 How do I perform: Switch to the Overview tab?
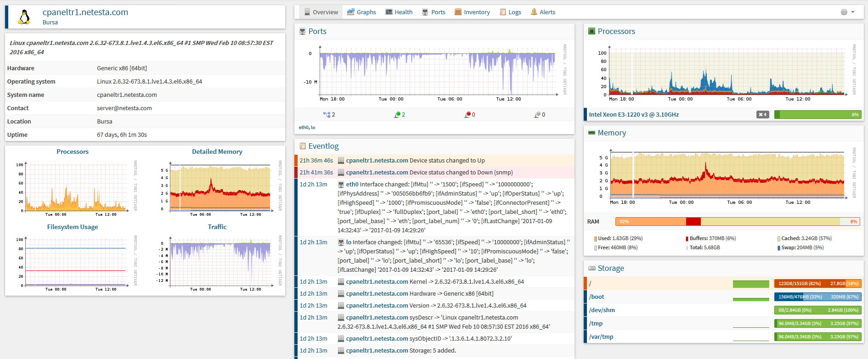pos(321,12)
